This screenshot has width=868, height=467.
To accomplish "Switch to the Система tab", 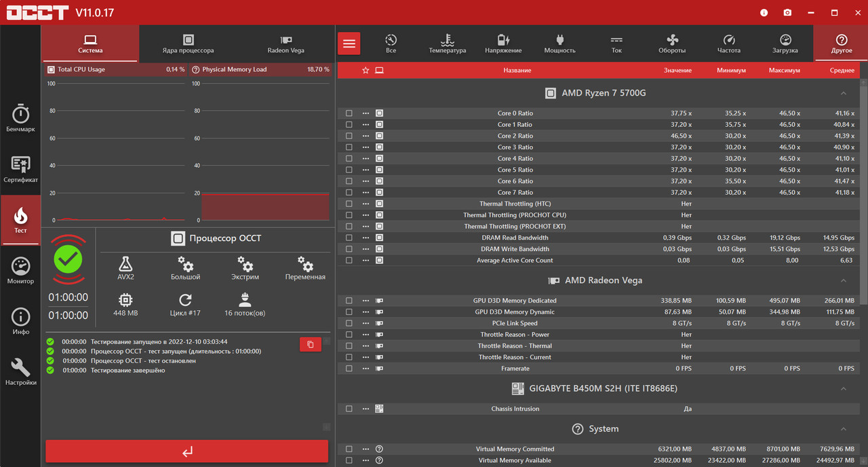I will [90, 43].
